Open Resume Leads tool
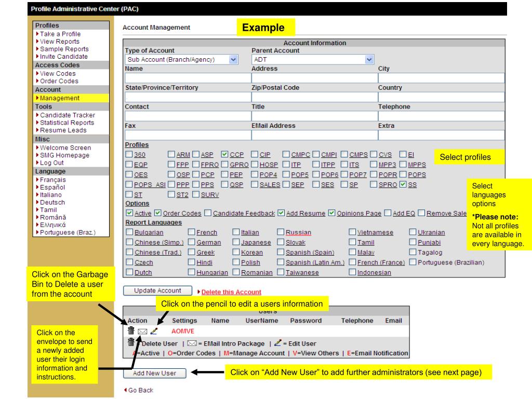The image size is (532, 399). tap(63, 130)
